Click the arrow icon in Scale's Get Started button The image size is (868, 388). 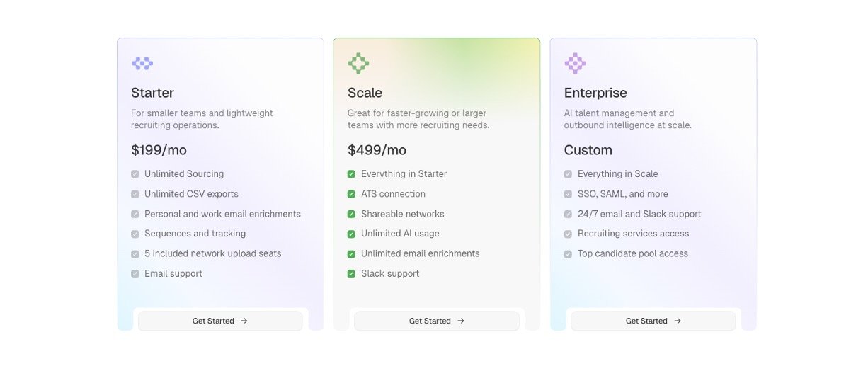[461, 321]
